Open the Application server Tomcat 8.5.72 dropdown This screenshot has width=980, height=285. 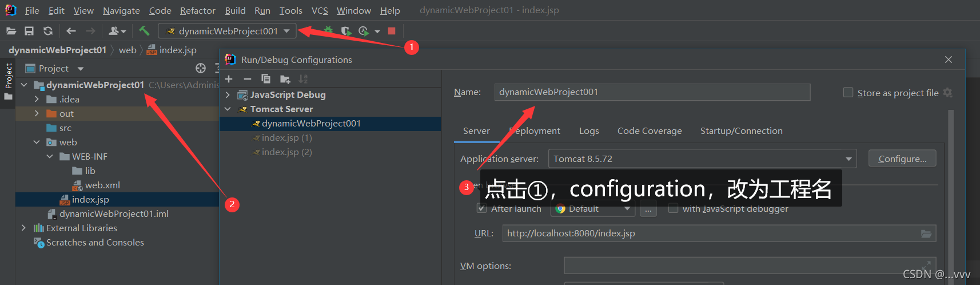pyautogui.click(x=702, y=159)
